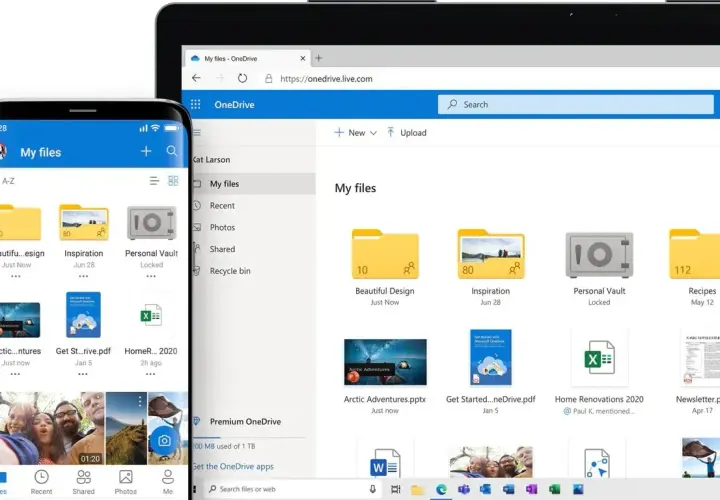Open the New dropdown in the toolbar
720x500 pixels.
[x=356, y=133]
